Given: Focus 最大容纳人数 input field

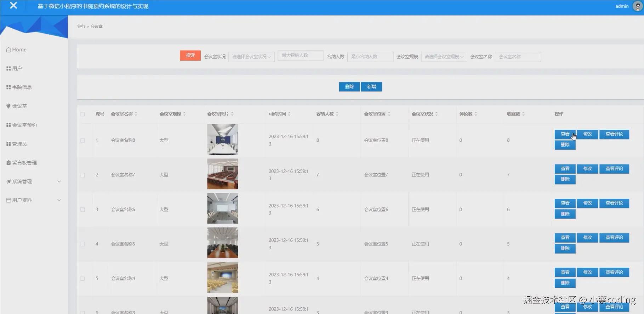Looking at the screenshot, I should click(x=301, y=55).
